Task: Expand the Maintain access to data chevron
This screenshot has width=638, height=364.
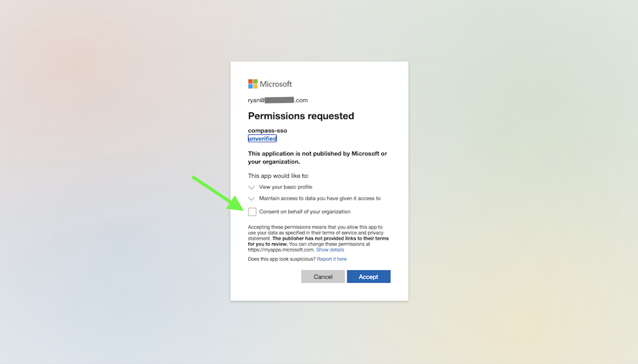Action: 252,199
